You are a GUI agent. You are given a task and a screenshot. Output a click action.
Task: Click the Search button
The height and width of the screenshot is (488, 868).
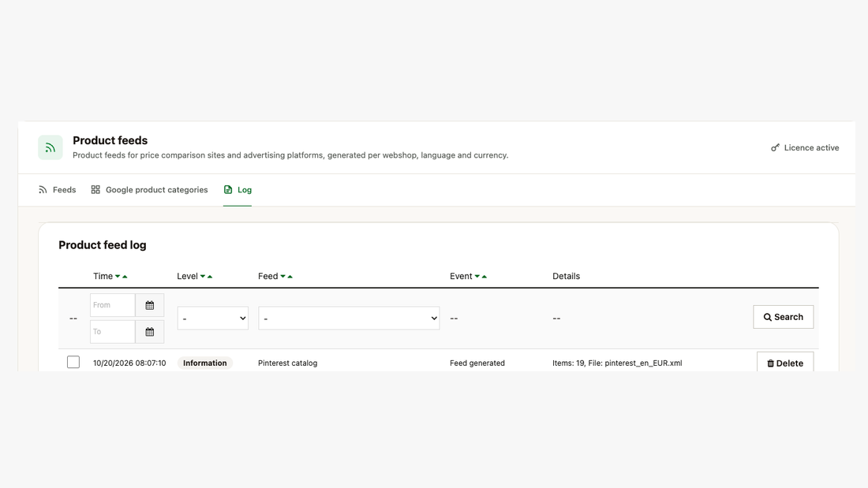[x=784, y=317]
